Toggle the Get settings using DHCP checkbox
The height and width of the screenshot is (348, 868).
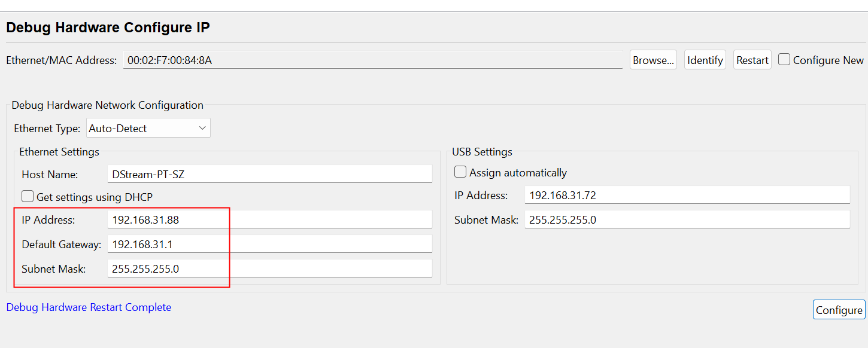click(28, 196)
